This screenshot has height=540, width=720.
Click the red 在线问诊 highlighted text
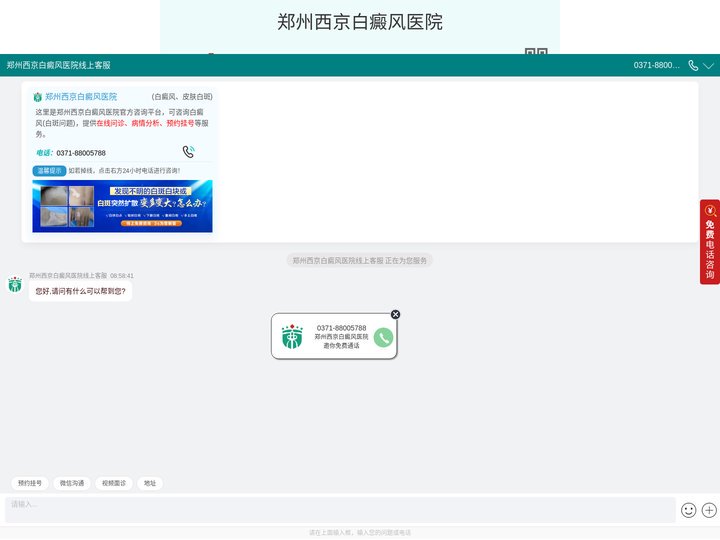pyautogui.click(x=110, y=123)
